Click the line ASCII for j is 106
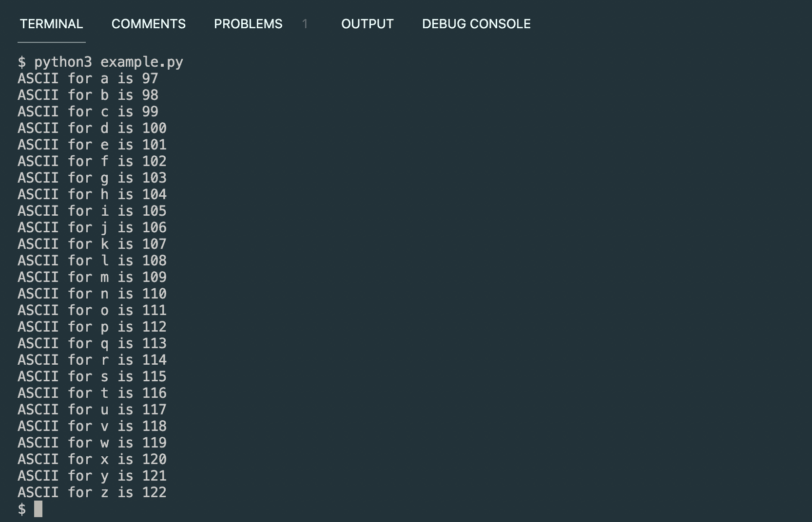Image resolution: width=812 pixels, height=522 pixels. 92,227
